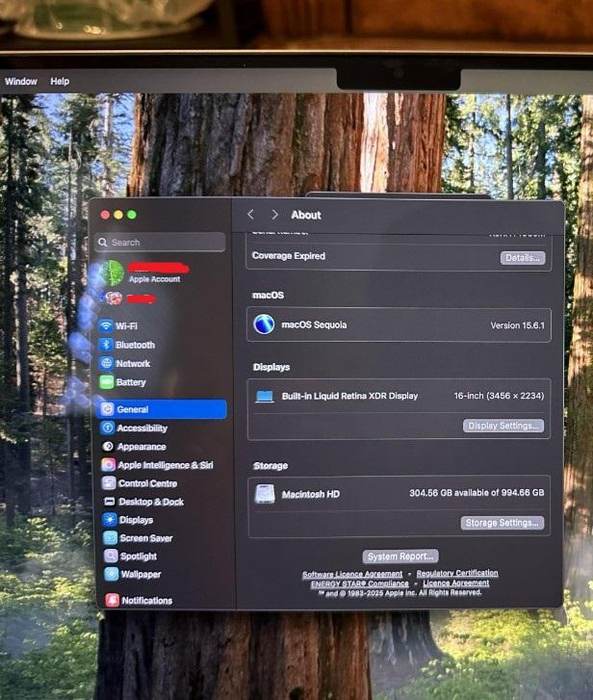Click the Family avatar below Apple Account
This screenshot has width=593, height=700.
tap(114, 298)
